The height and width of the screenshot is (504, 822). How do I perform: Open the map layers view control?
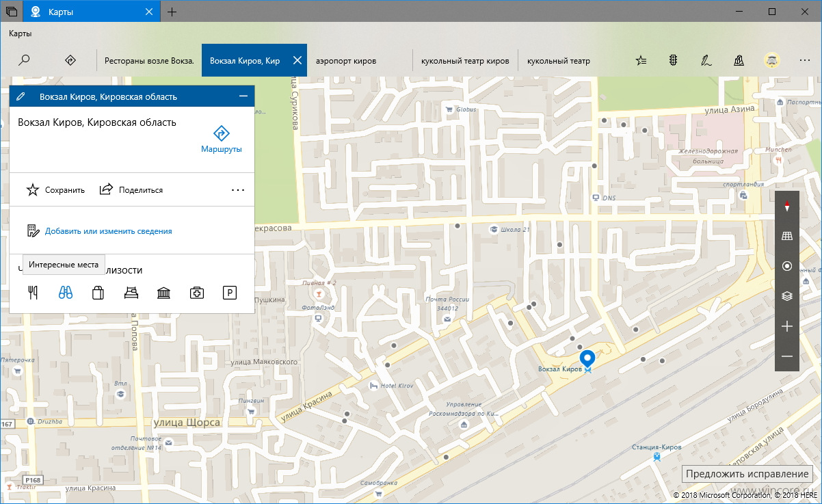point(787,296)
